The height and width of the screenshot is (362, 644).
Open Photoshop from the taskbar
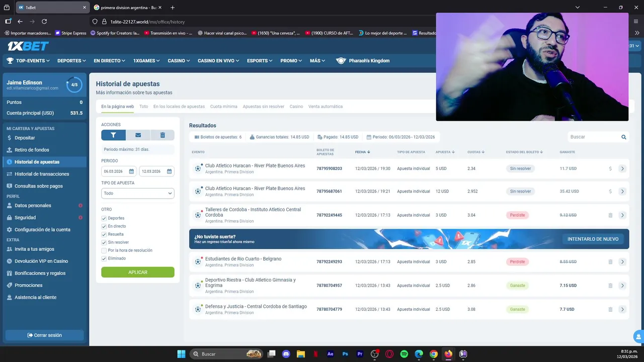pyautogui.click(x=345, y=354)
